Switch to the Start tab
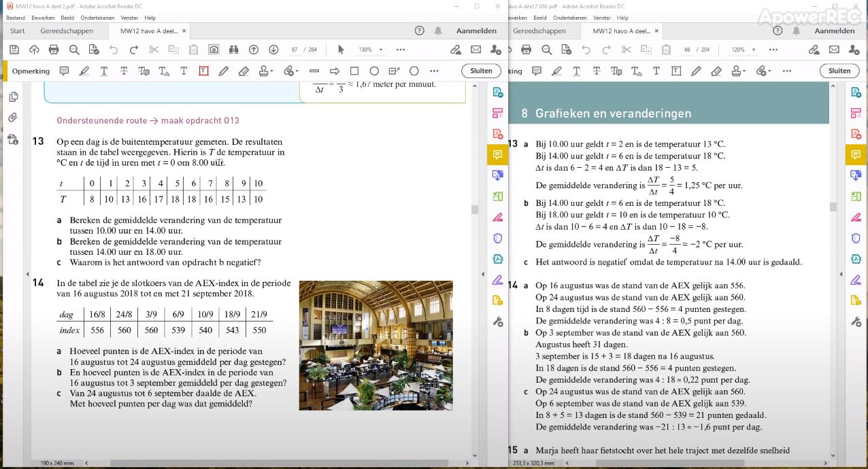This screenshot has height=469, width=868. [18, 31]
